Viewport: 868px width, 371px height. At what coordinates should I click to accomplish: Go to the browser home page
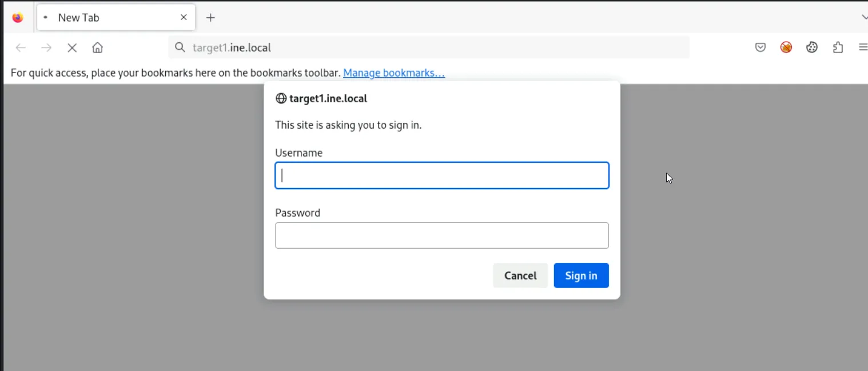(97, 47)
